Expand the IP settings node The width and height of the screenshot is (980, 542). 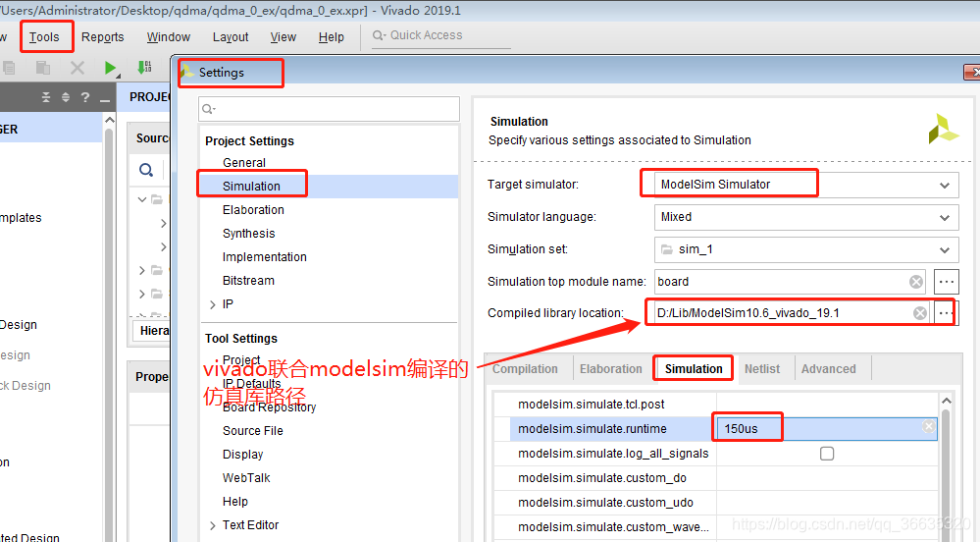[x=213, y=304]
